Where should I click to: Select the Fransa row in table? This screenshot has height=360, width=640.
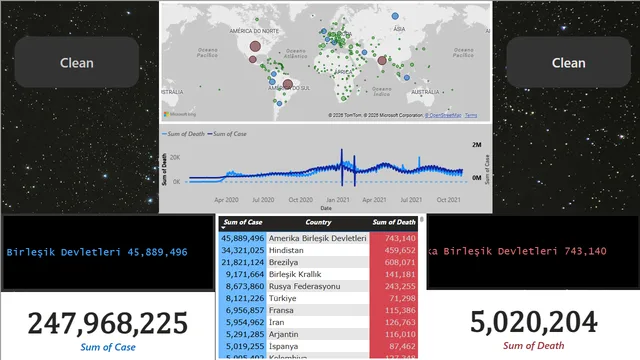click(x=318, y=310)
